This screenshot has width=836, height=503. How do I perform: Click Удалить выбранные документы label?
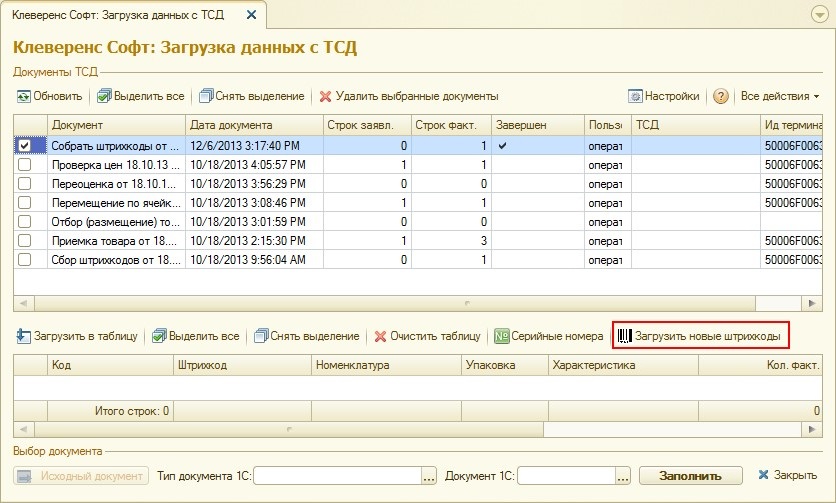[x=417, y=97]
